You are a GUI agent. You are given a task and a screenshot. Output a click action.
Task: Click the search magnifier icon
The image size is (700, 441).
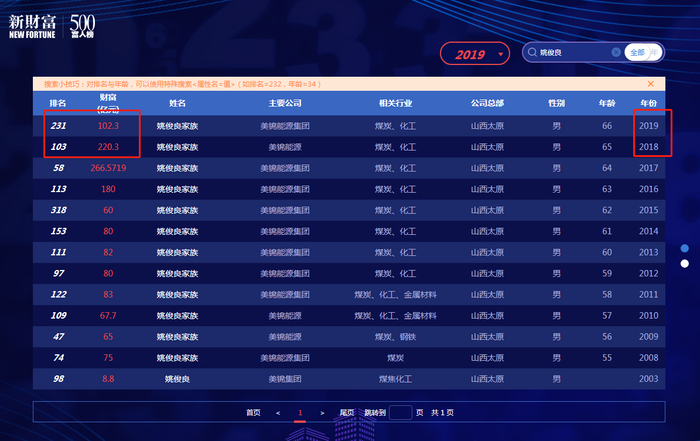pos(532,52)
